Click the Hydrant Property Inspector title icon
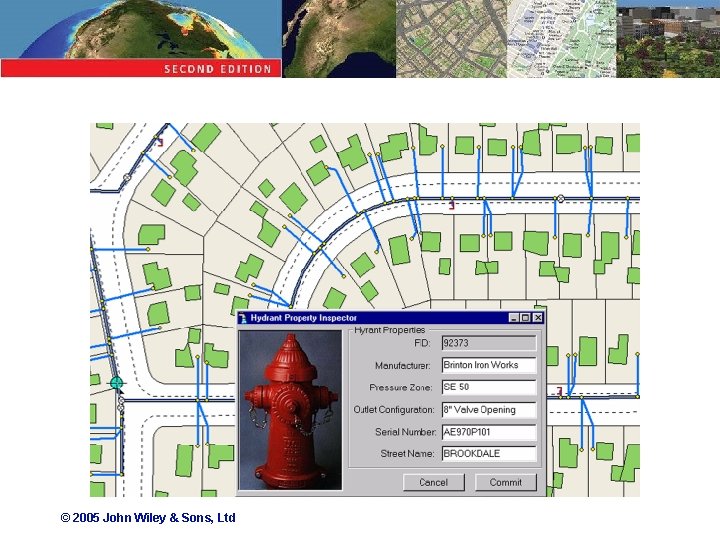This screenshot has height=540, width=720. pos(243,318)
